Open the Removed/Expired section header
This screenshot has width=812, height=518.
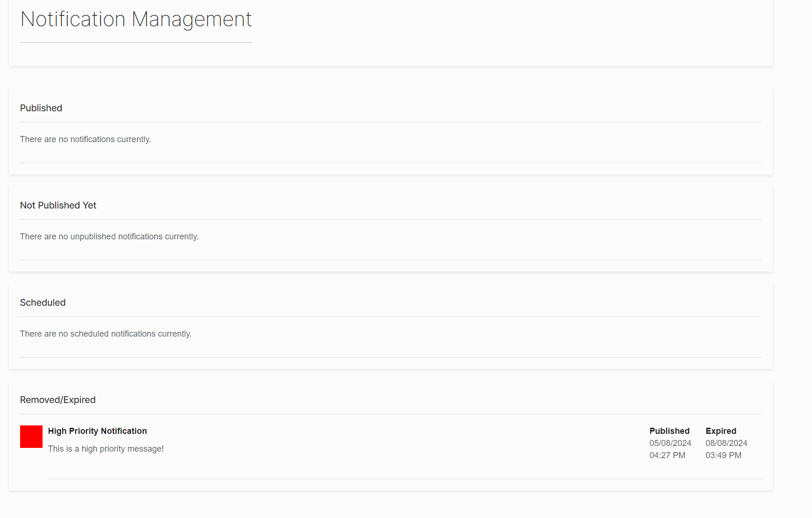[x=57, y=400]
